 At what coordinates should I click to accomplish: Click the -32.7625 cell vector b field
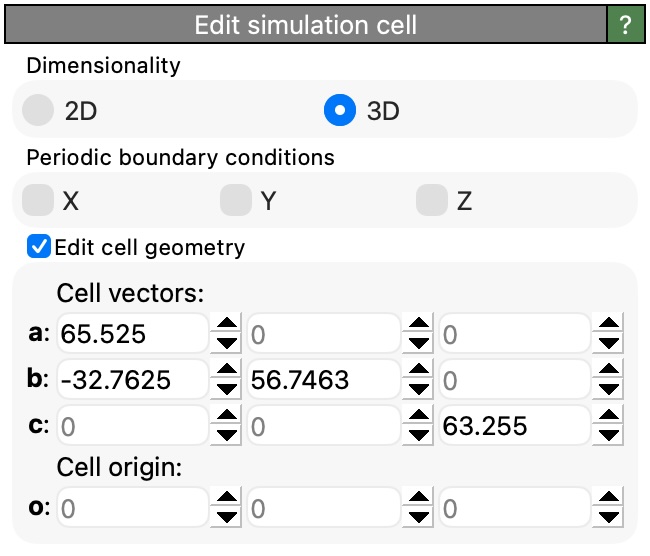(x=132, y=381)
